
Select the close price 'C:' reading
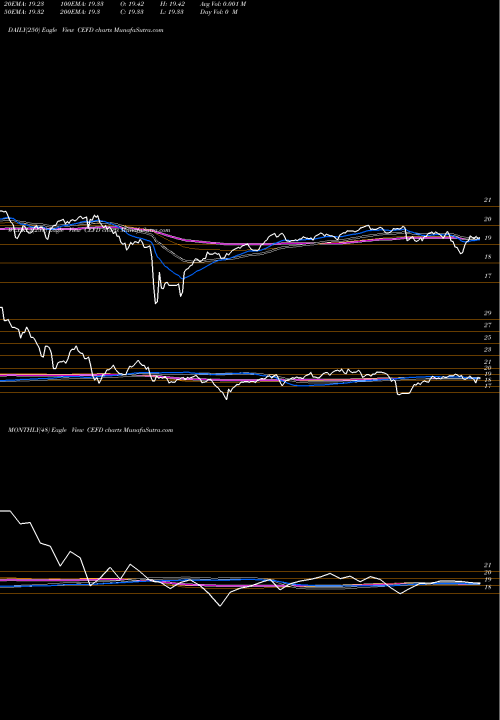coord(131,12)
